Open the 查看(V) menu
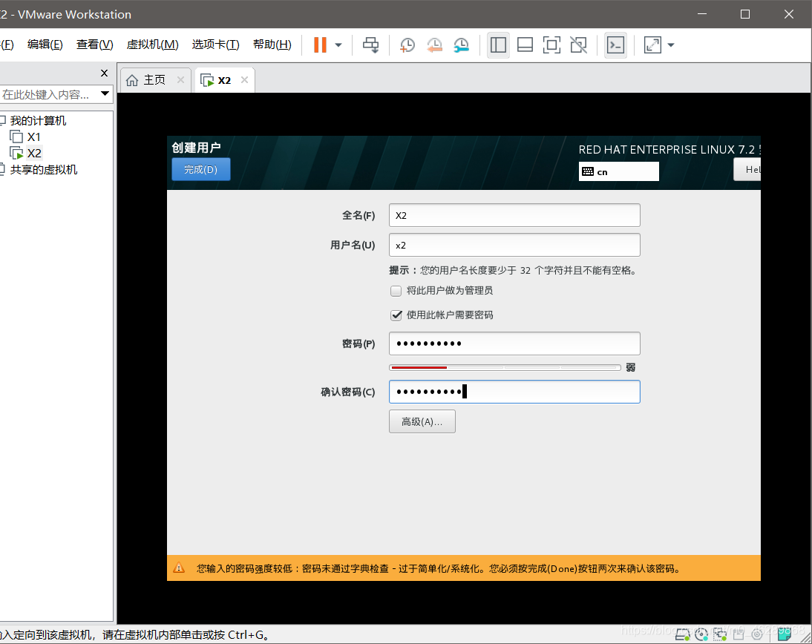Screen dimensions: 812x644 pos(95,45)
